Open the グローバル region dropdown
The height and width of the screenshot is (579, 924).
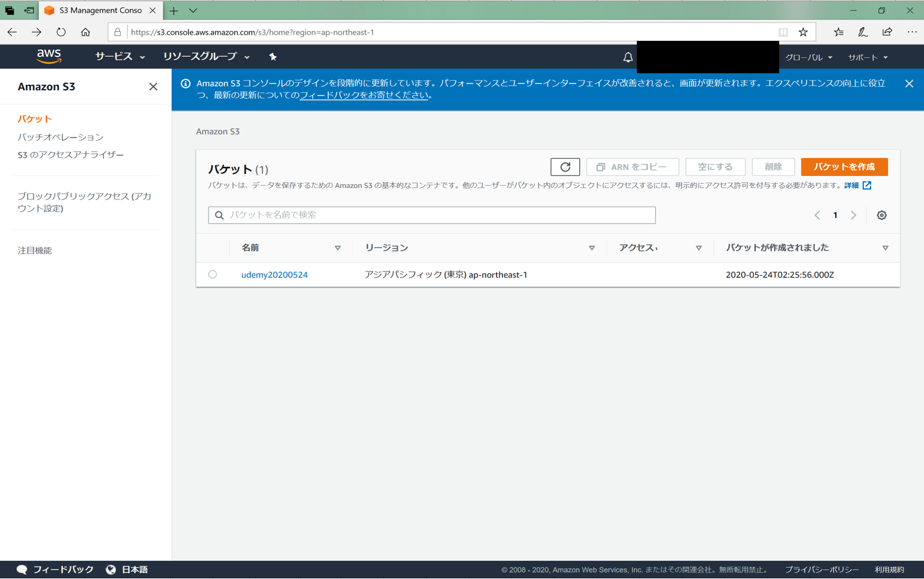point(809,57)
